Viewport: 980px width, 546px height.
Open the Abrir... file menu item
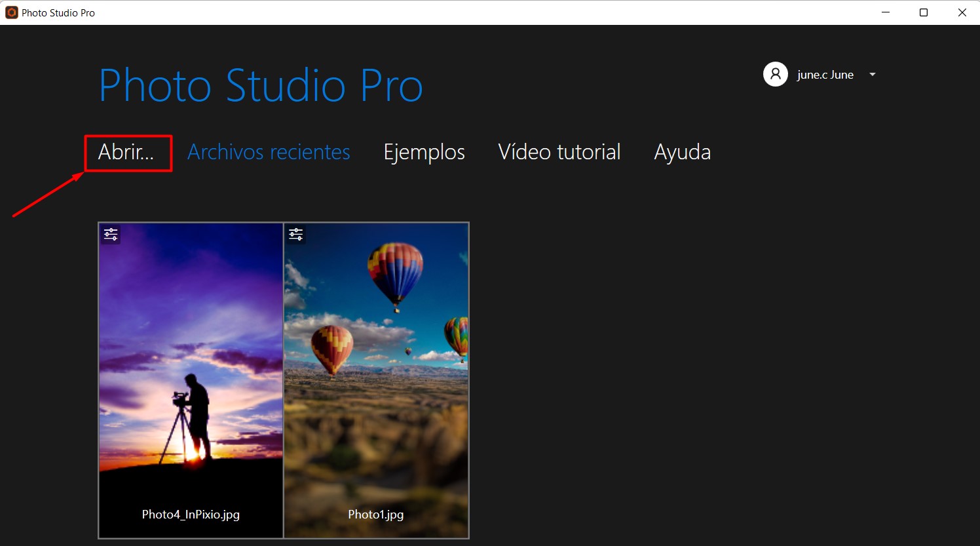pyautogui.click(x=126, y=152)
